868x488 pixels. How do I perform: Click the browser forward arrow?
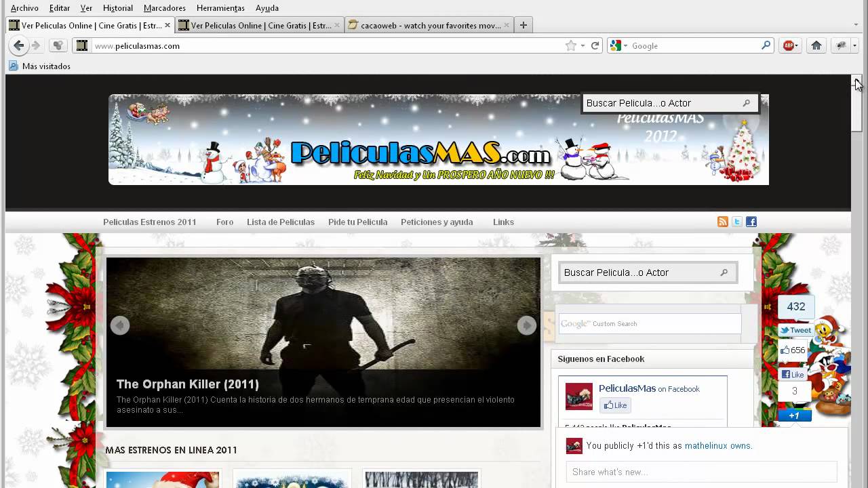point(36,45)
